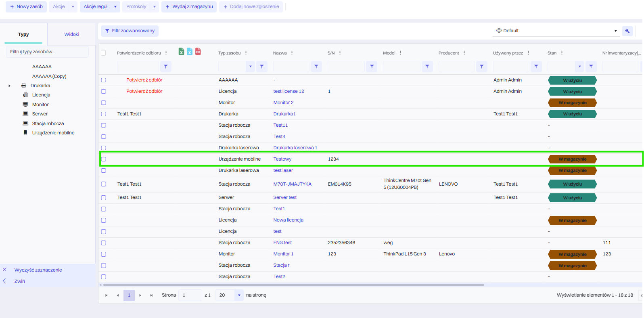The image size is (644, 318).
Task: Click the green Excel export icon
Action: pyautogui.click(x=182, y=51)
